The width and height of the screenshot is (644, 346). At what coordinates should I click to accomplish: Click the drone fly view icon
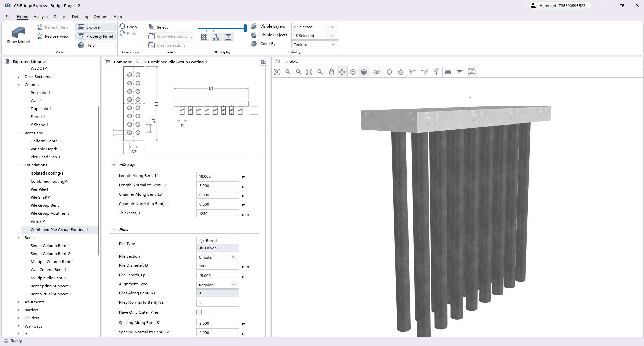tap(460, 72)
